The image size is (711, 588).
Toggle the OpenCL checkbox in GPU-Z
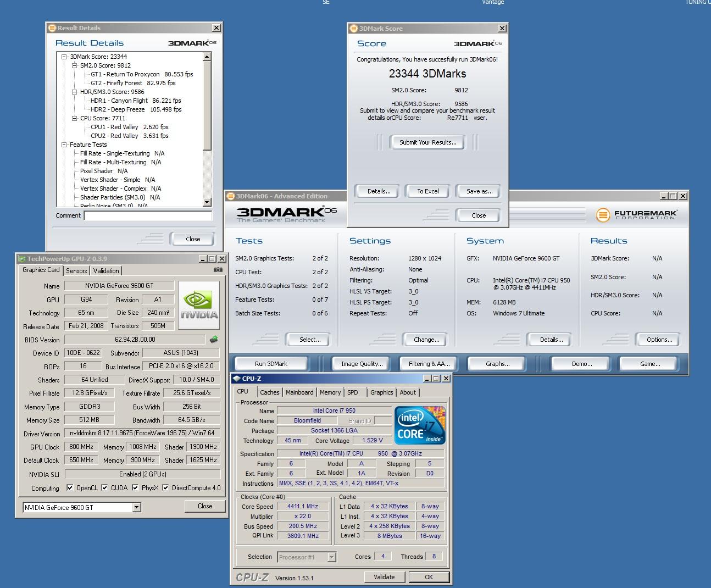pos(70,487)
